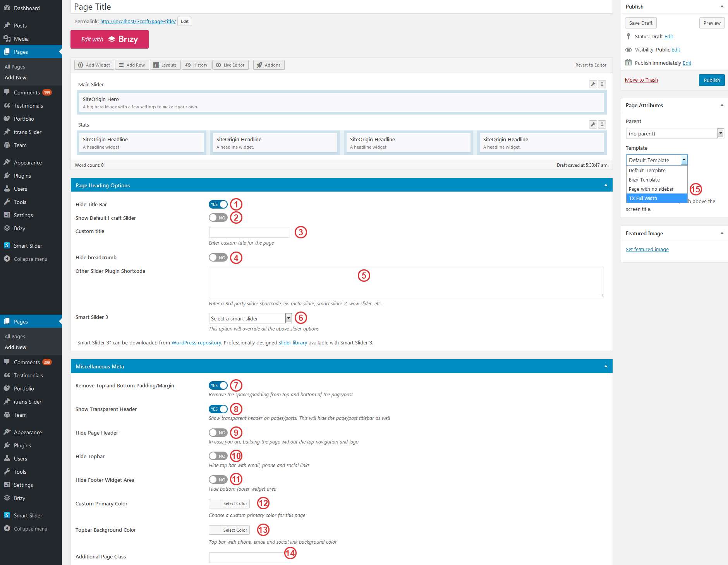
Task: Open the Parent page dropdown
Action: (675, 134)
